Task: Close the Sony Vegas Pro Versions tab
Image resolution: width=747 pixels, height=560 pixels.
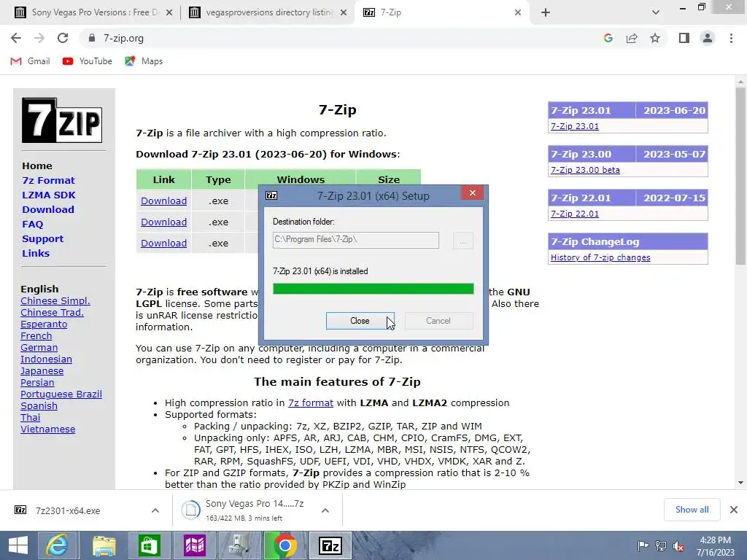Action: pos(169,12)
